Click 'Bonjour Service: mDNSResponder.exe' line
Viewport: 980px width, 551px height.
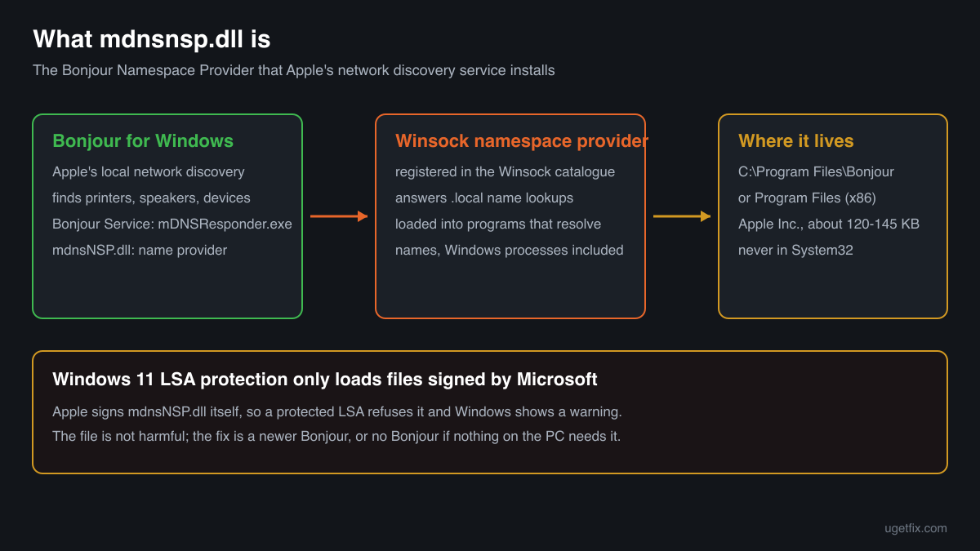click(x=172, y=224)
